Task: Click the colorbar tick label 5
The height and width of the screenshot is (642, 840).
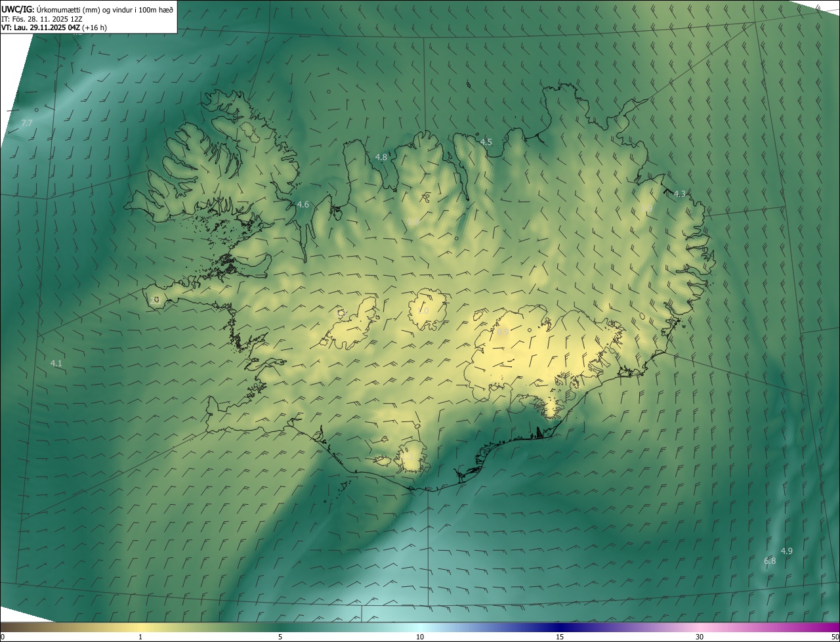Action: 280,637
